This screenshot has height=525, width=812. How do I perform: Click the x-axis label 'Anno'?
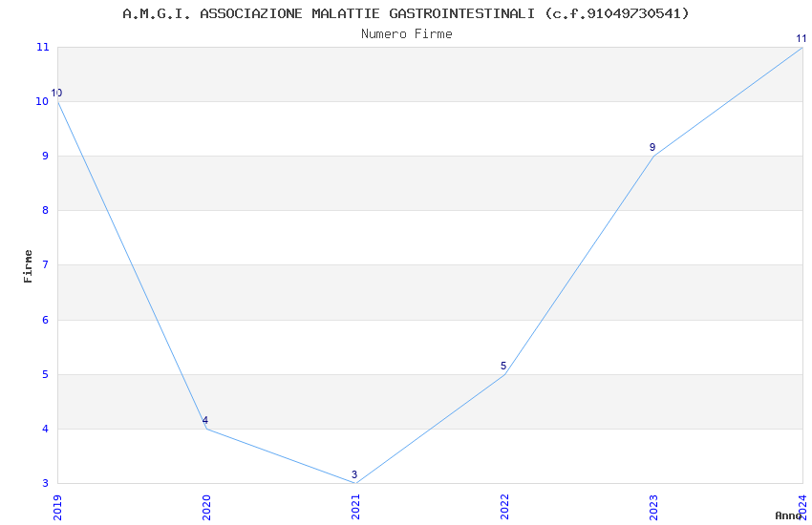pyautogui.click(x=788, y=515)
